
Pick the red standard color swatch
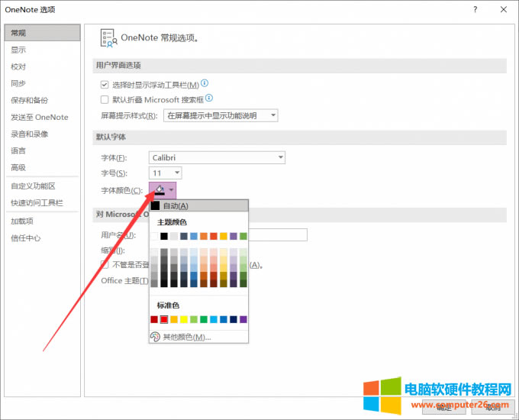[164, 319]
